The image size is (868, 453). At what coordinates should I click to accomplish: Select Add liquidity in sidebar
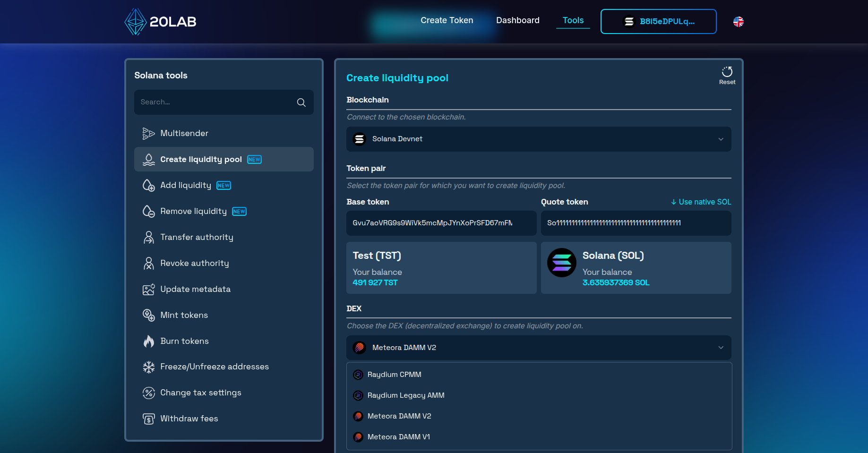click(x=224, y=186)
